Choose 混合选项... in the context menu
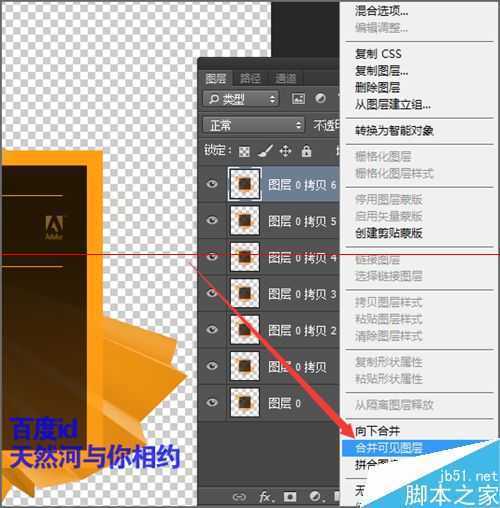This screenshot has height=508, width=500. tap(381, 11)
